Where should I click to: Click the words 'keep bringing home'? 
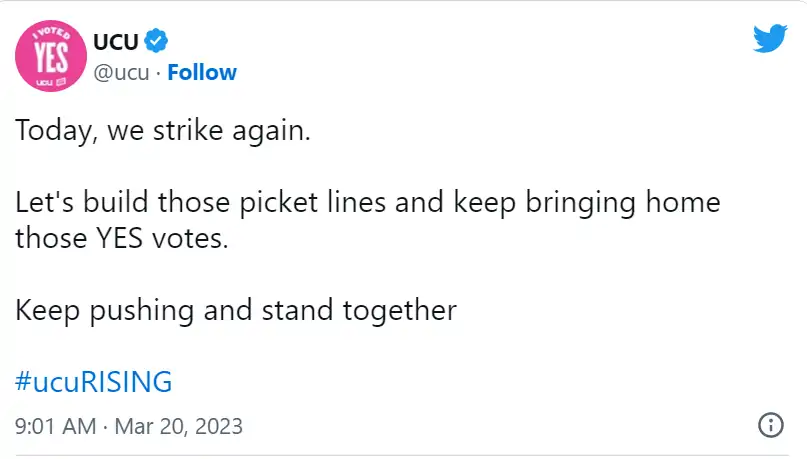coord(586,202)
